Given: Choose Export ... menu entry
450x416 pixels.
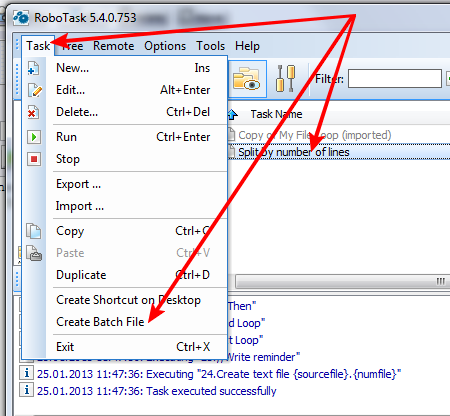Looking at the screenshot, I should tap(124, 184).
